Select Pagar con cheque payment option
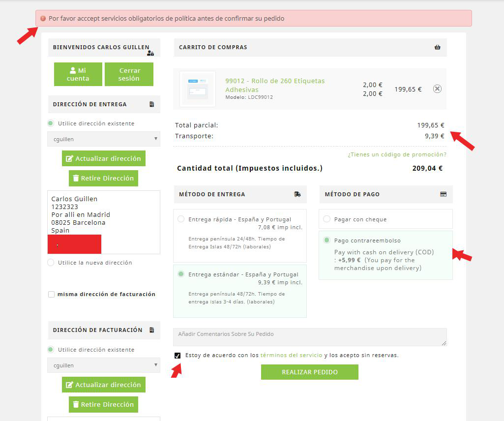The image size is (504, 421). click(327, 219)
